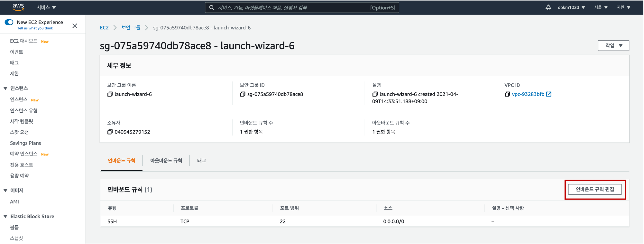Open 스팟 요청 in sidebar
The width and height of the screenshot is (644, 244).
click(x=19, y=132)
